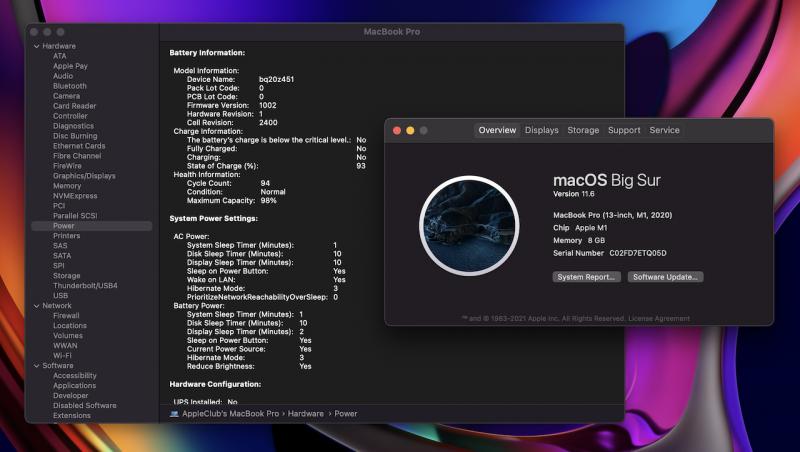The width and height of the screenshot is (800, 452).
Task: Select Developer under Software
Action: pos(71,396)
